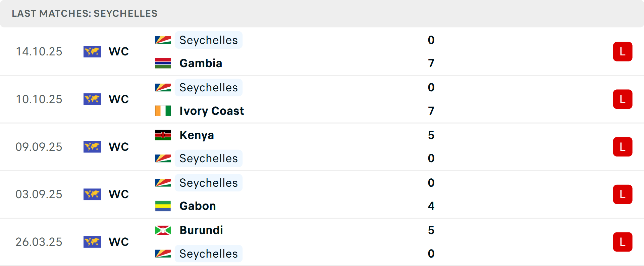Click the LAST MATCHES: SEYCHELLES header
644x266 pixels.
tap(85, 14)
